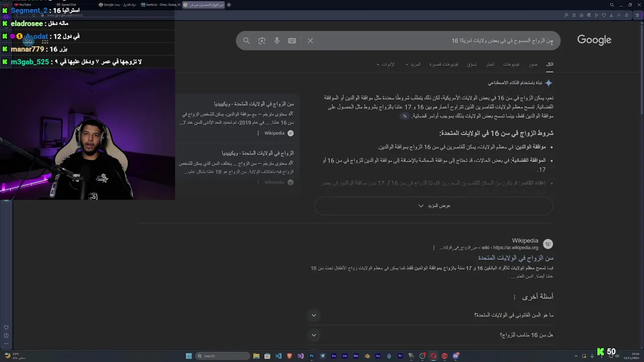Start voice search with microphone icon
The image size is (644, 362).
[x=277, y=41]
